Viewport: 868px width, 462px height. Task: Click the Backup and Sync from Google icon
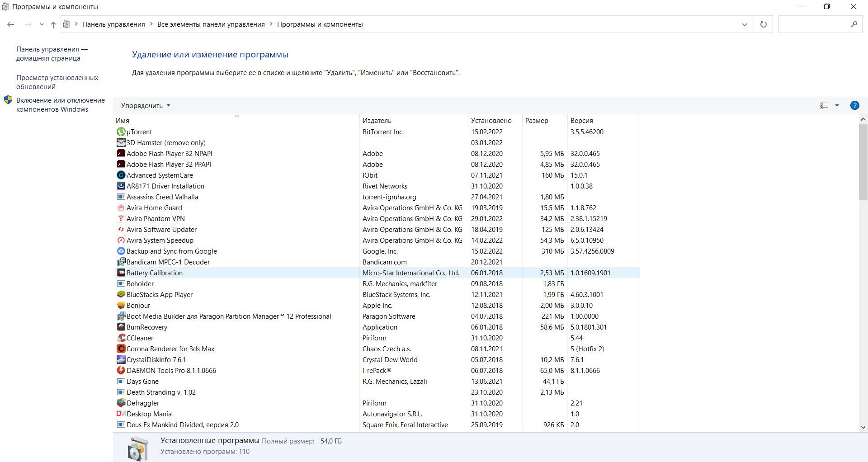tap(121, 251)
